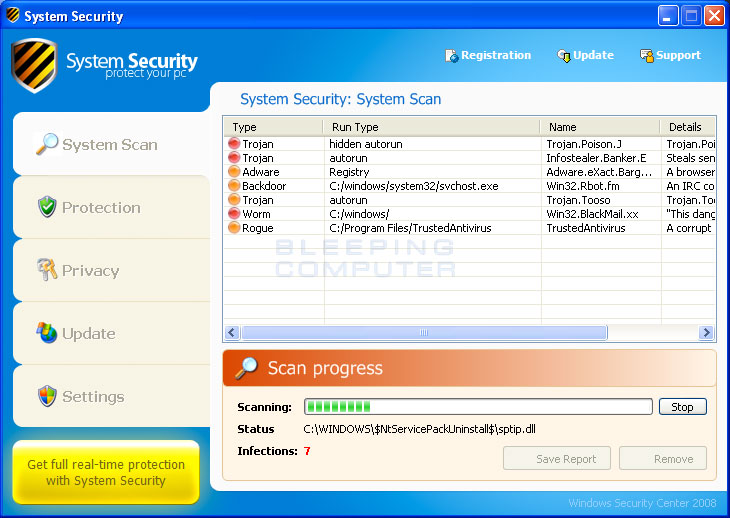Click the C:/windows/system32/svchost.exe cell

(413, 186)
